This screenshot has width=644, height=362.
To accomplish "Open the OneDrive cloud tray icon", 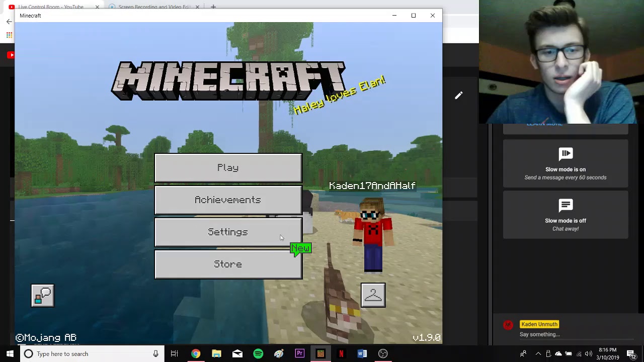I will pos(558,354).
